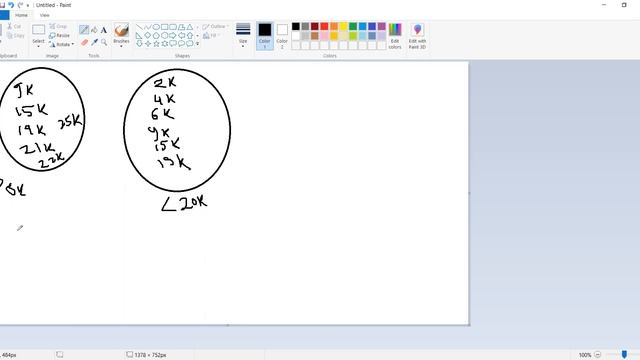Choose the Five-point star shape
The height and width of the screenshot is (360, 640).
tap(156, 43)
